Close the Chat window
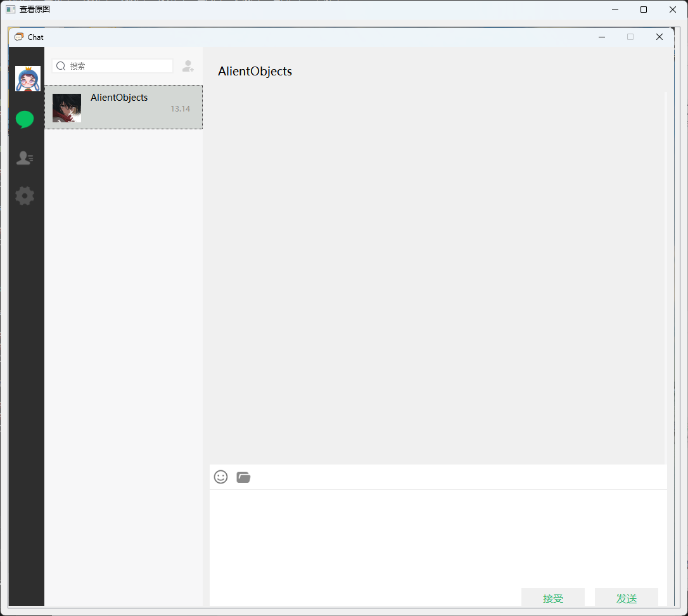Viewport: 688px width, 616px height. point(659,37)
